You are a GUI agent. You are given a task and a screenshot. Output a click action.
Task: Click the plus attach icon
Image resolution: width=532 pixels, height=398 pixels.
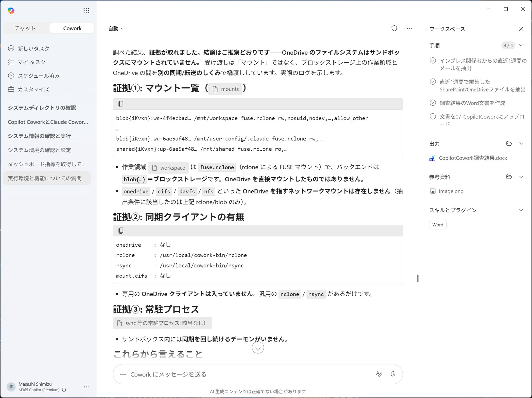pyautogui.click(x=123, y=374)
